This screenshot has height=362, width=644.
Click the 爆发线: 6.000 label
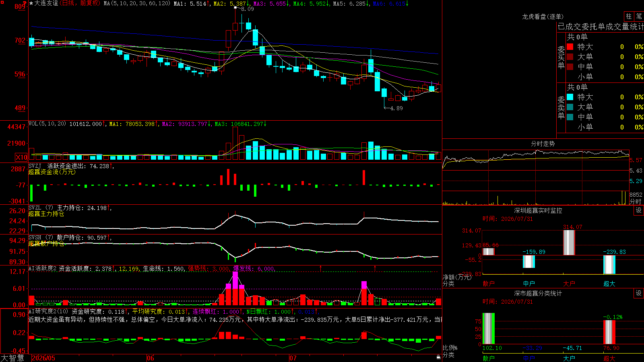254,269
